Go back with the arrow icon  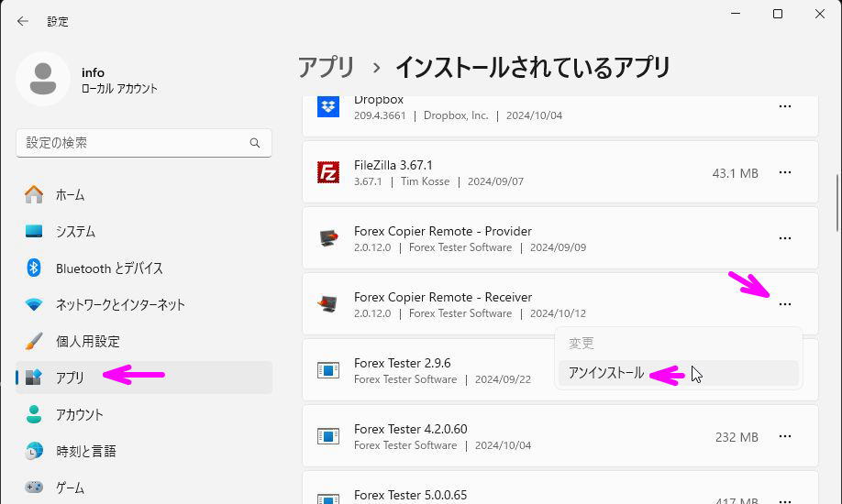[x=23, y=21]
